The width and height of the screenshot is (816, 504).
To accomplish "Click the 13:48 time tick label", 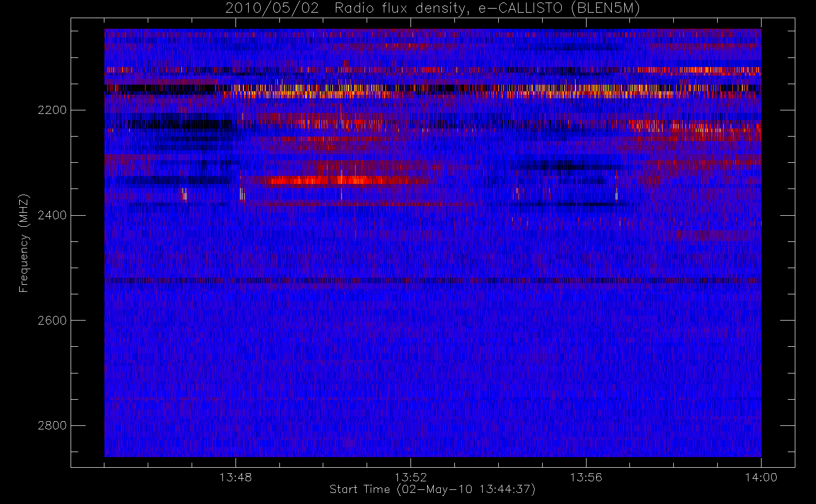I will 236,477.
